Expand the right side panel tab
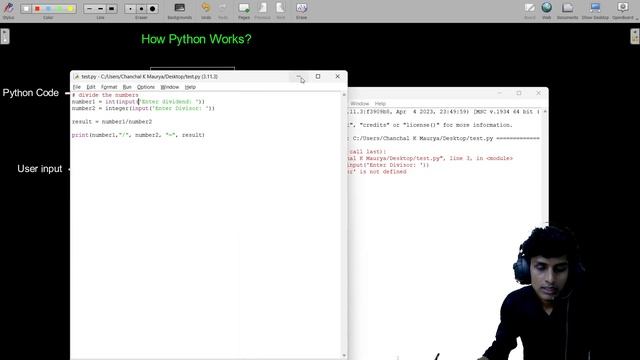 pyautogui.click(x=635, y=36)
